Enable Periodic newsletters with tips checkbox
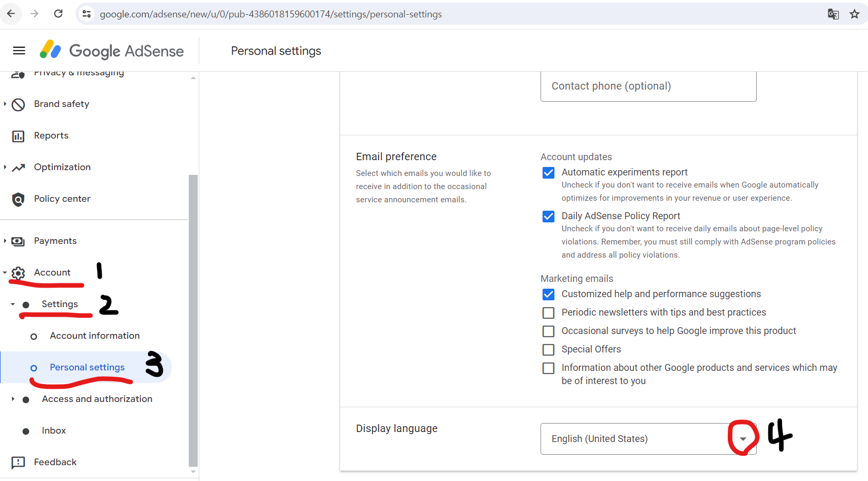This screenshot has width=868, height=481. 548,313
